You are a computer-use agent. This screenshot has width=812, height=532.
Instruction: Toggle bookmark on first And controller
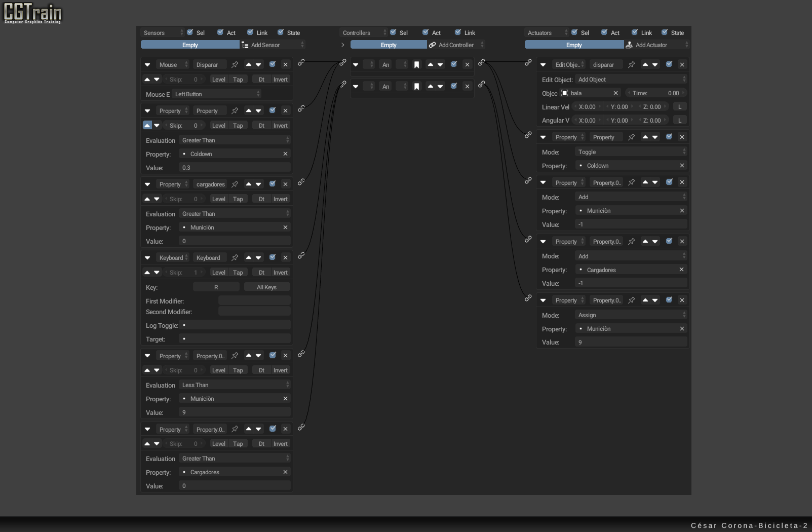pyautogui.click(x=416, y=65)
